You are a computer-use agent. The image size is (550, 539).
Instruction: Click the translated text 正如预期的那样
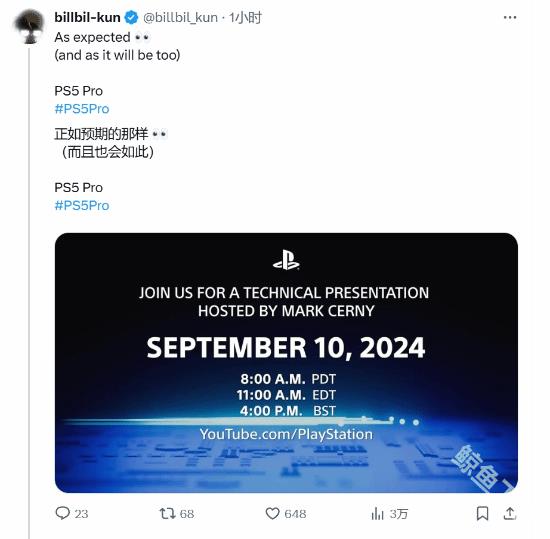pyautogui.click(x=101, y=134)
